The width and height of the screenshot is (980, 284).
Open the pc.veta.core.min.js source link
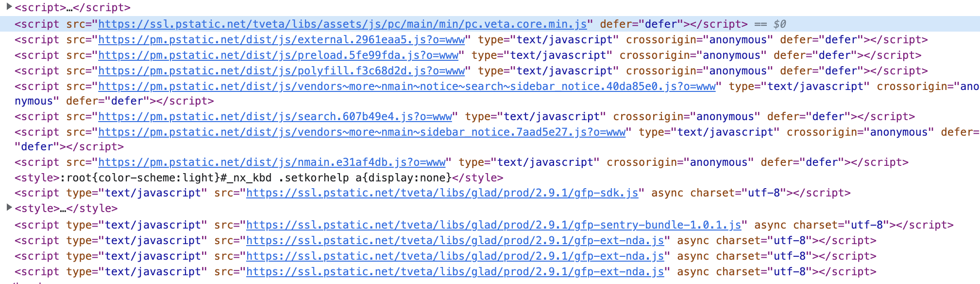click(342, 24)
